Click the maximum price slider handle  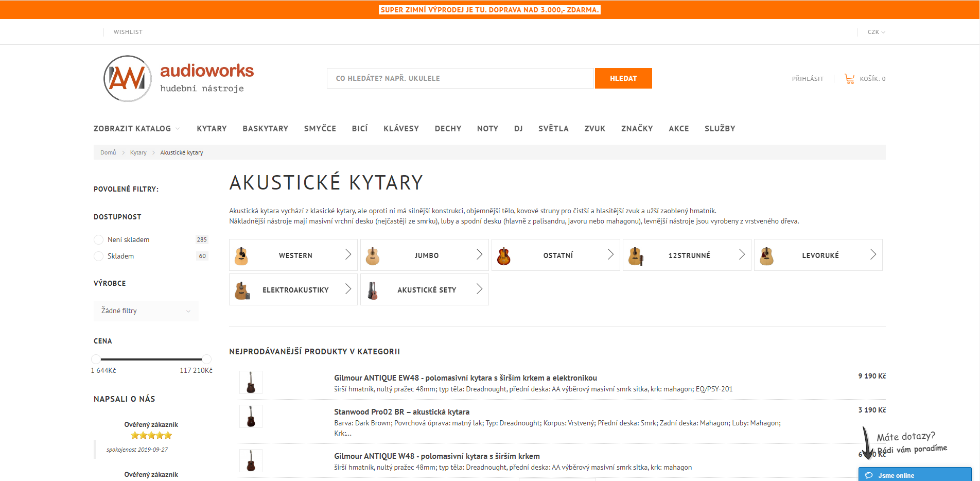coord(206,359)
